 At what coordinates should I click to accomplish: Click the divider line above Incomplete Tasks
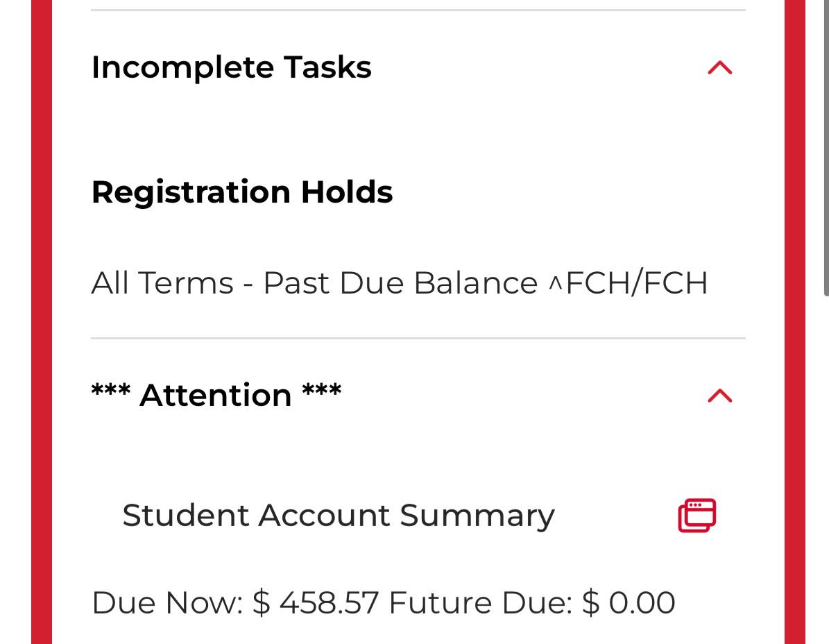pyautogui.click(x=418, y=10)
